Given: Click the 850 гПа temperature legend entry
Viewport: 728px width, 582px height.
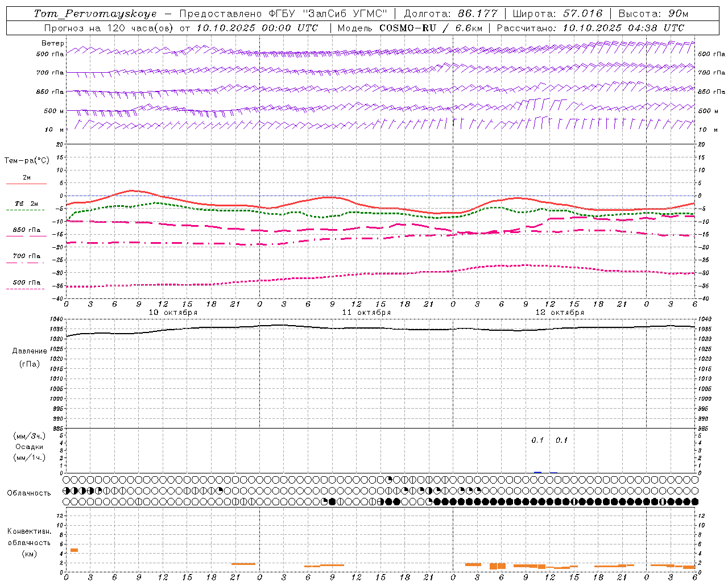Looking at the screenshot, I should pos(27,230).
